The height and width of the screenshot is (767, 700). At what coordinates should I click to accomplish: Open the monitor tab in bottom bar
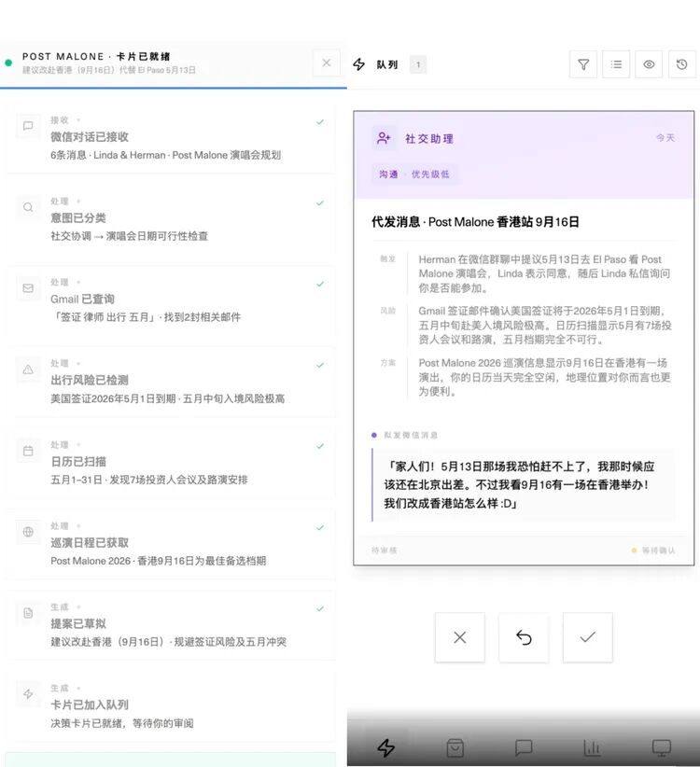click(x=661, y=747)
